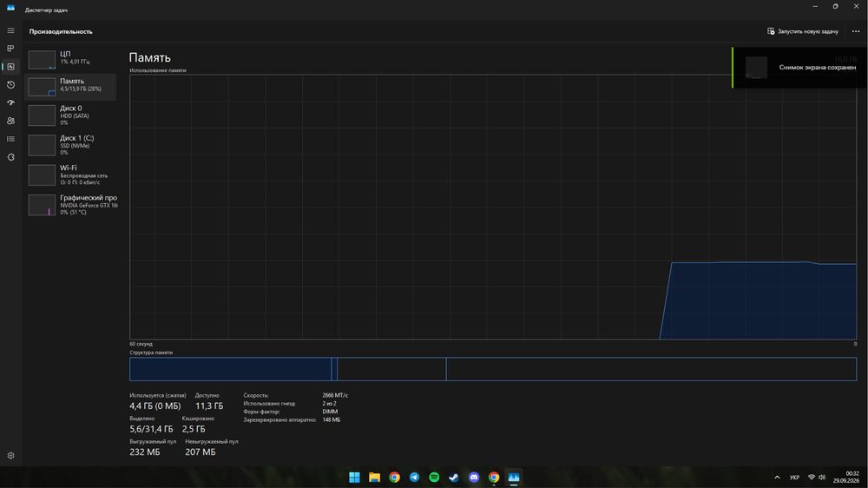The image size is (868, 488).
Task: Open File Explorer from the taskbar
Action: click(x=374, y=477)
